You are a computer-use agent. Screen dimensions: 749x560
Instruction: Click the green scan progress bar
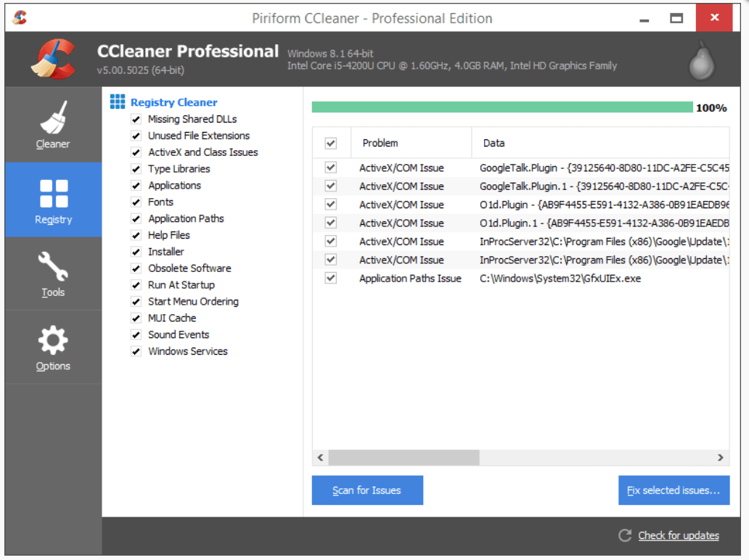(x=502, y=107)
